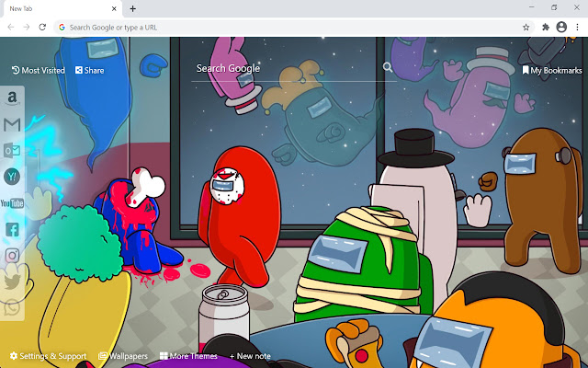
Task: Open the Chrome profile avatar
Action: [561, 27]
